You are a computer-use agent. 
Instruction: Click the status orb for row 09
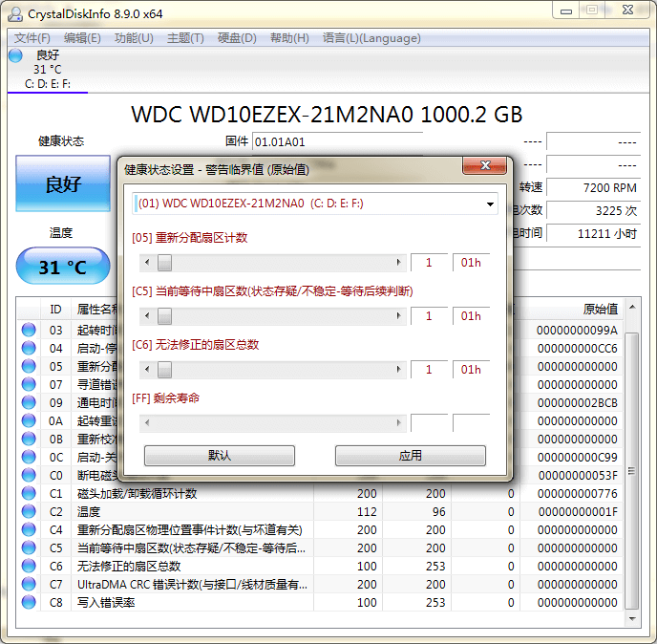tap(29, 402)
